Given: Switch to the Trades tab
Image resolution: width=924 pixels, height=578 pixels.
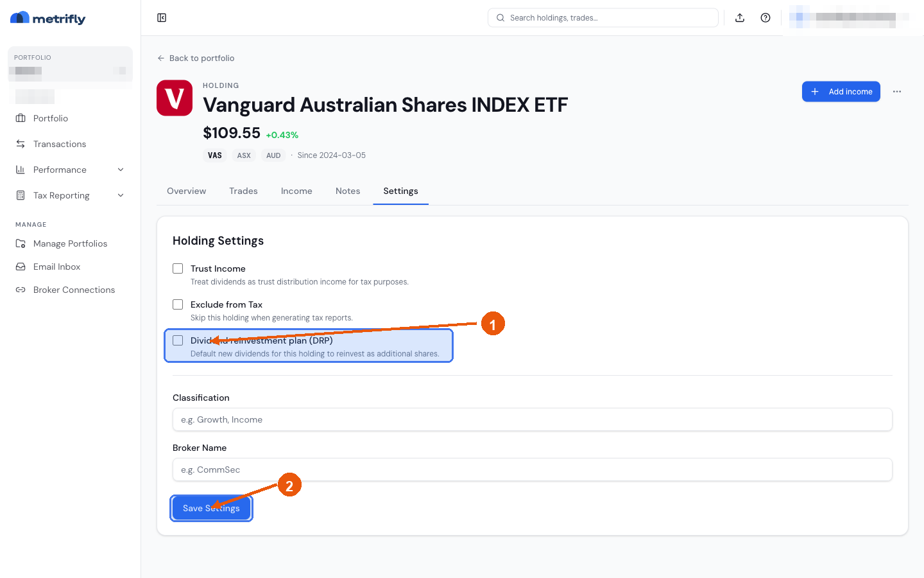Looking at the screenshot, I should (243, 191).
